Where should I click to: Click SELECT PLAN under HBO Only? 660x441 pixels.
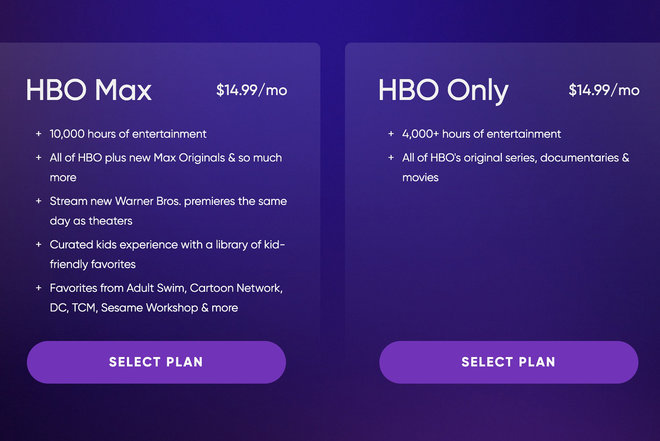508,362
